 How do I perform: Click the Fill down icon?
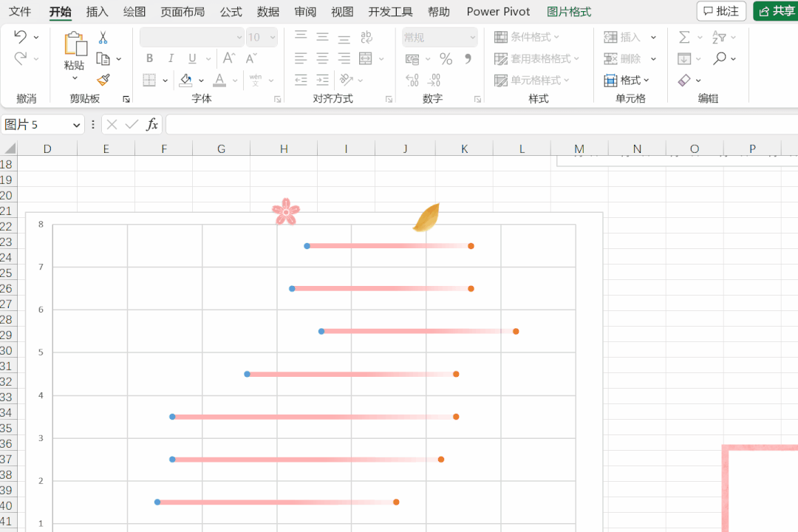684,59
